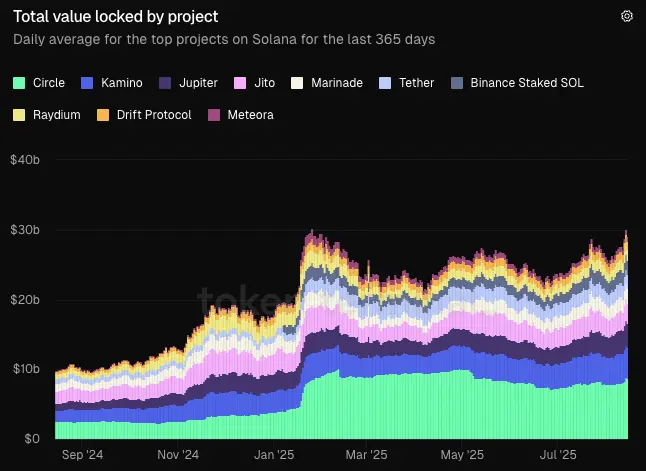Open the chart settings gear icon

[x=627, y=16]
